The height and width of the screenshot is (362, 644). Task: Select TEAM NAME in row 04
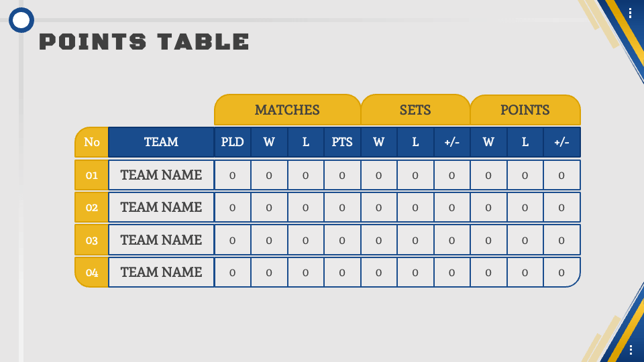161,272
